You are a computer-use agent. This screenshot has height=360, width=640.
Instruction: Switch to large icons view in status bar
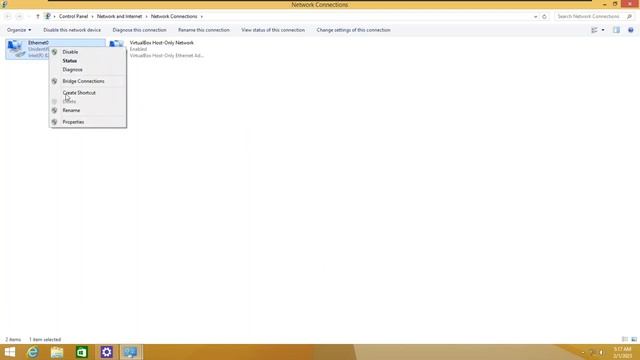634,339
